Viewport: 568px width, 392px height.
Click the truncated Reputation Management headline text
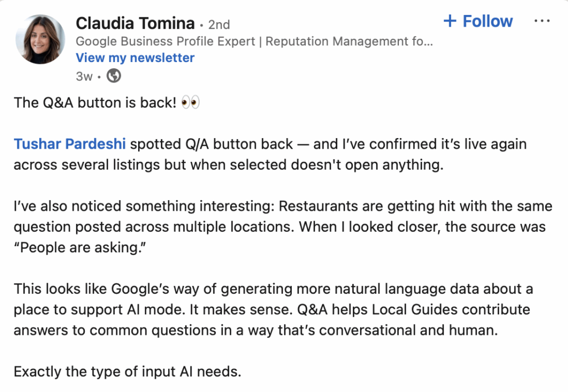click(x=349, y=41)
